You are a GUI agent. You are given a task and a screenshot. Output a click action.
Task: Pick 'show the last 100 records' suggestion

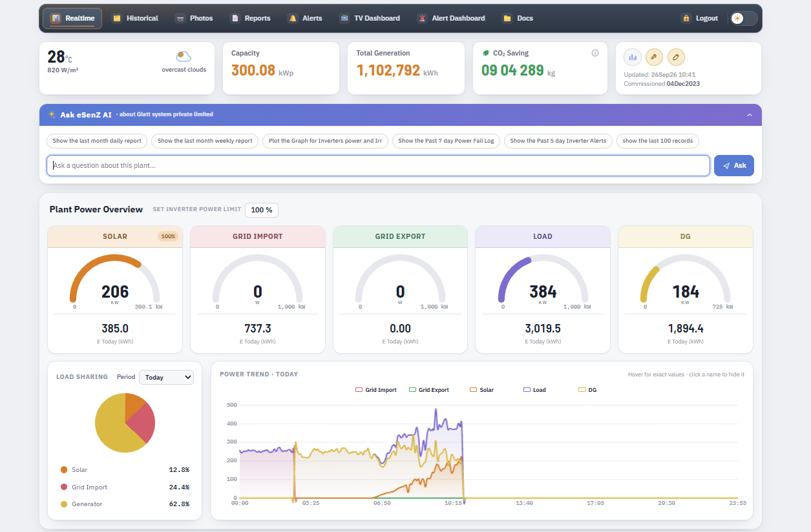point(658,141)
